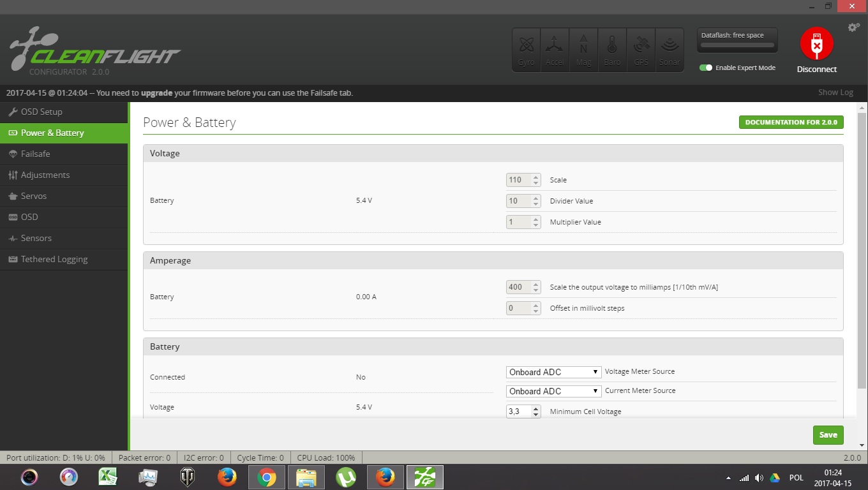Open Excel from the taskbar
The width and height of the screenshot is (868, 490).
point(108,477)
